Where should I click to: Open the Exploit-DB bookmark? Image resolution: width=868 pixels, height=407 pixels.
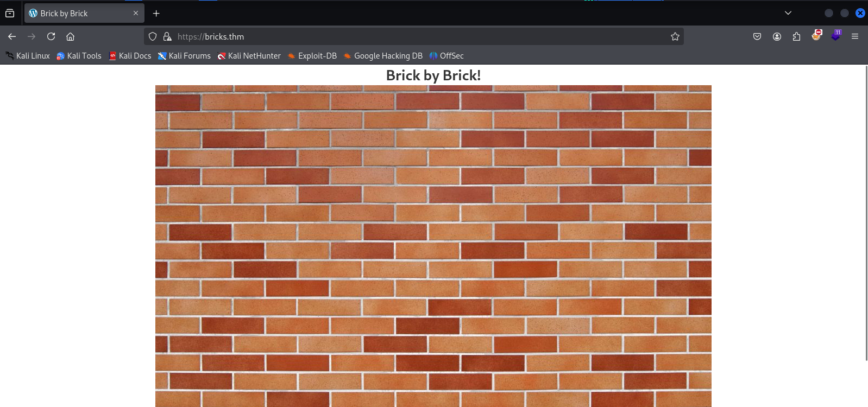[312, 56]
